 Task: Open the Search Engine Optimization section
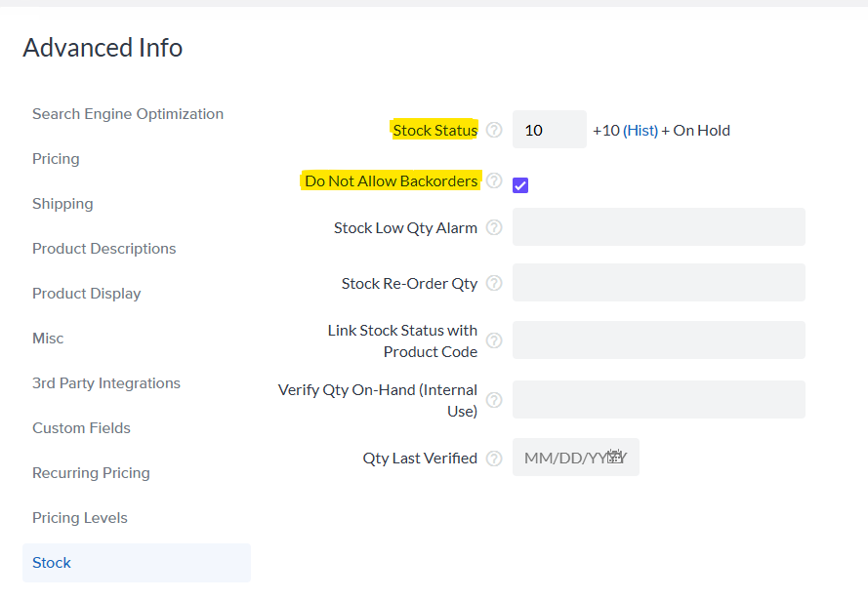click(128, 114)
